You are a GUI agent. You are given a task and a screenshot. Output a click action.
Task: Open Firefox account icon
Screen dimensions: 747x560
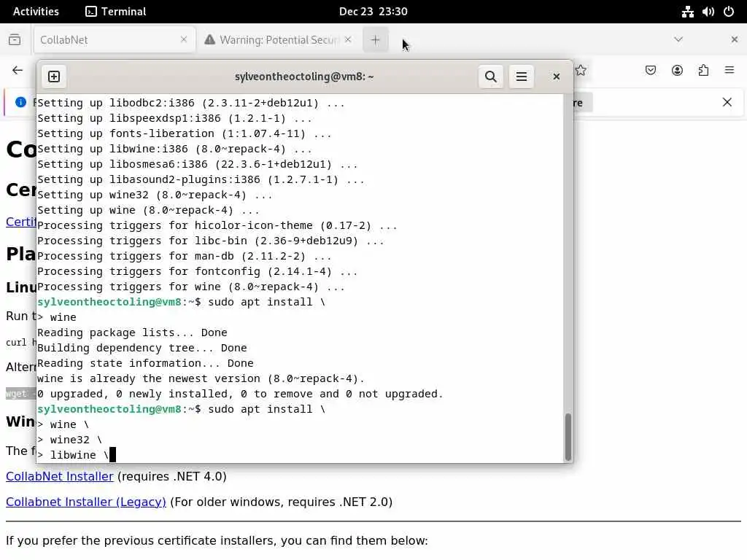coord(677,71)
